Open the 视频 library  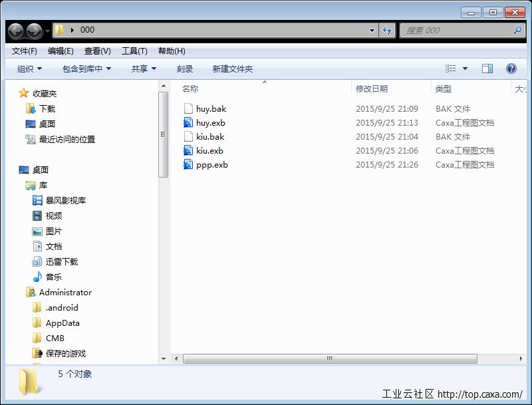54,215
